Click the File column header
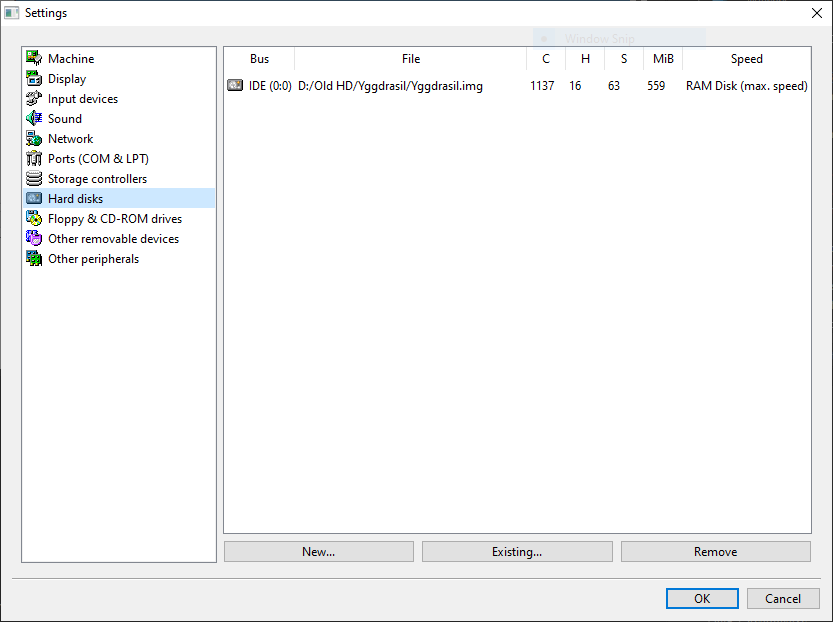 [x=411, y=59]
